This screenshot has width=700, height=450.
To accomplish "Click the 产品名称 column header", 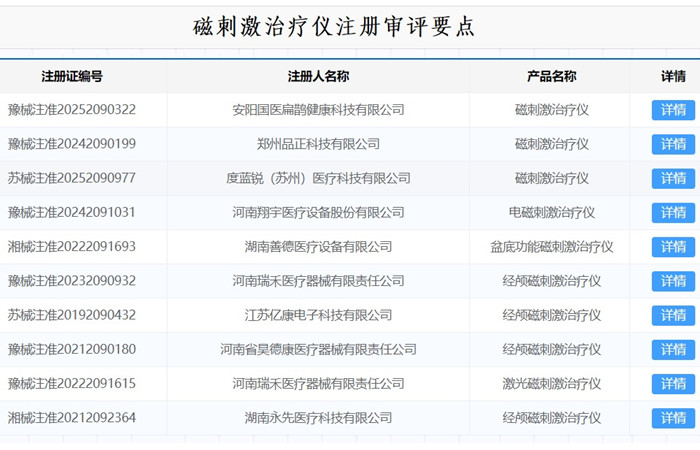I will (552, 76).
